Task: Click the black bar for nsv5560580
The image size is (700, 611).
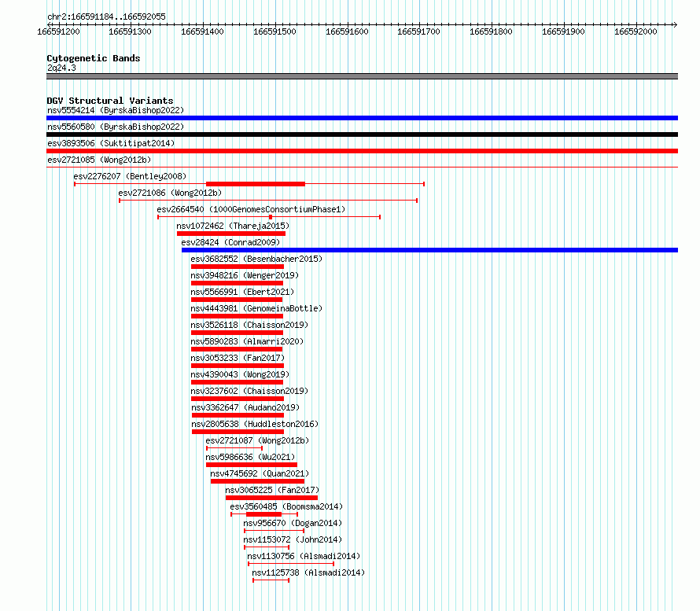Action: pyautogui.click(x=362, y=134)
